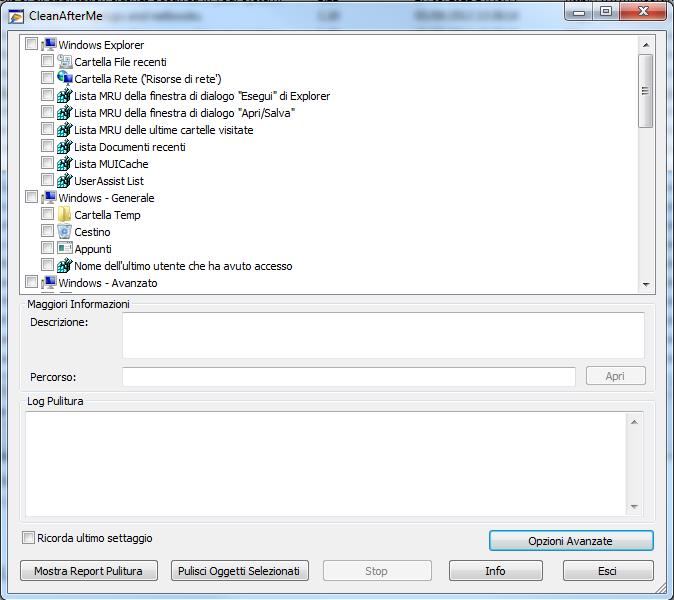Click the Cartella Rete network icon
Image resolution: width=674 pixels, height=600 pixels.
64,78
